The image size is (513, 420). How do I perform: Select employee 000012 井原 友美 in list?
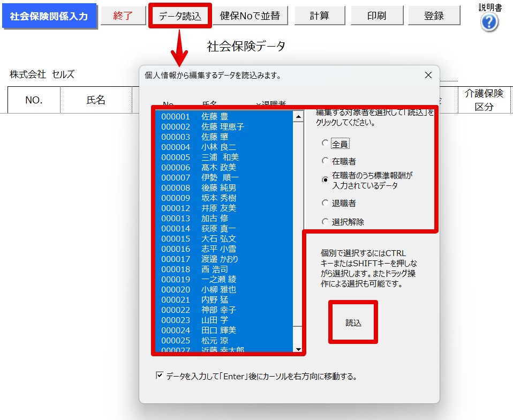tap(224, 208)
